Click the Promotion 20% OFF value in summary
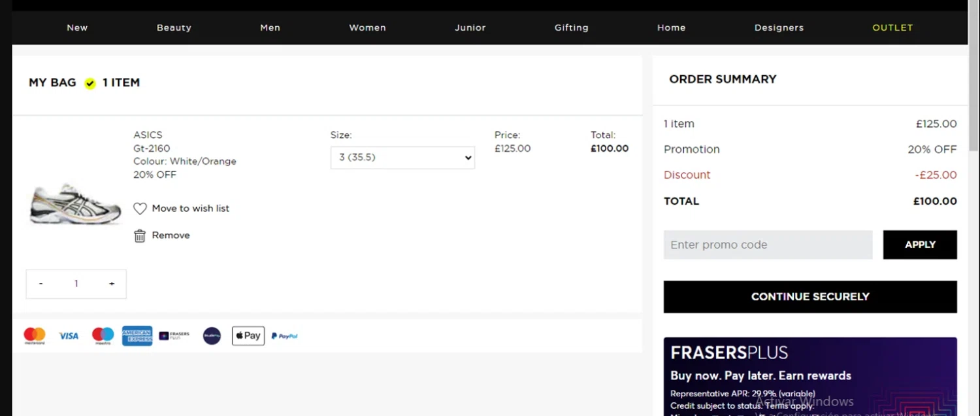The width and height of the screenshot is (980, 416). click(932, 149)
